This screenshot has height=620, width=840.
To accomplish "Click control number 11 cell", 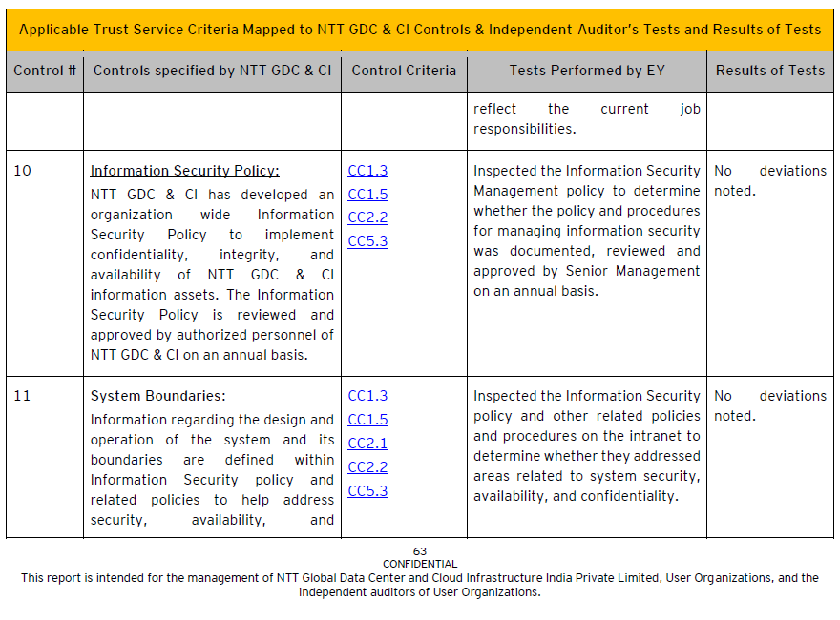I will point(22,396).
